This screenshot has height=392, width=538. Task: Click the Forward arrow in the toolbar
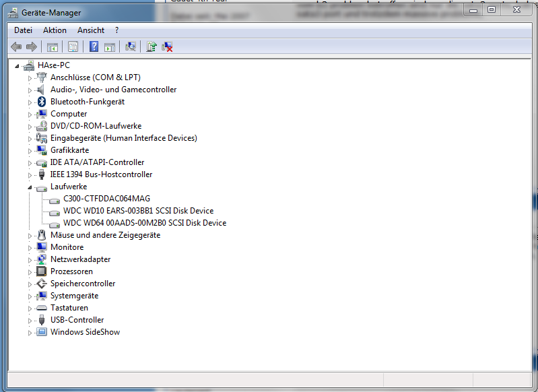[32, 46]
